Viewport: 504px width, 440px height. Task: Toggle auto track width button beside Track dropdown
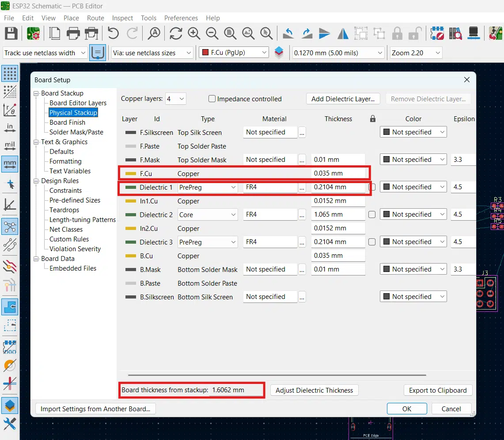click(x=97, y=53)
